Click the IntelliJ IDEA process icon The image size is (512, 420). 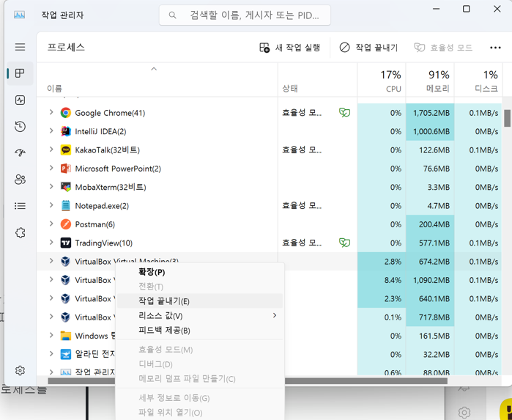66,131
